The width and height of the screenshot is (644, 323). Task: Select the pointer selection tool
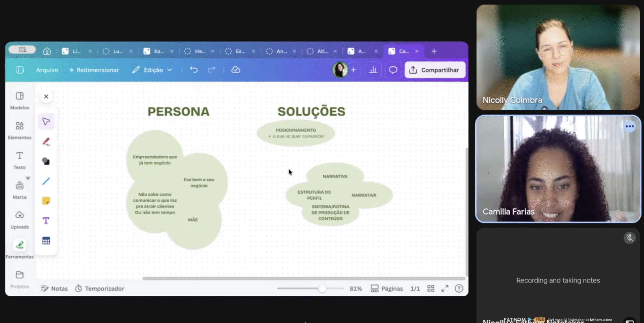pyautogui.click(x=46, y=121)
